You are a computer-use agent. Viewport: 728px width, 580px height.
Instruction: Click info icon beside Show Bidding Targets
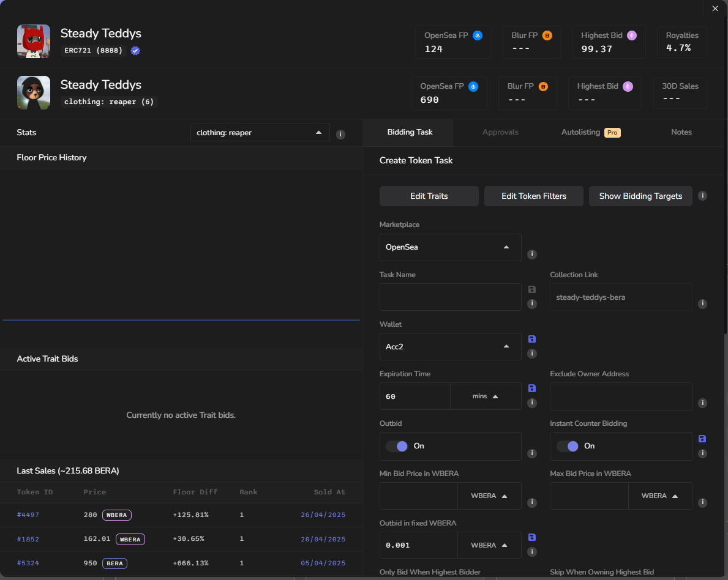[x=703, y=196]
